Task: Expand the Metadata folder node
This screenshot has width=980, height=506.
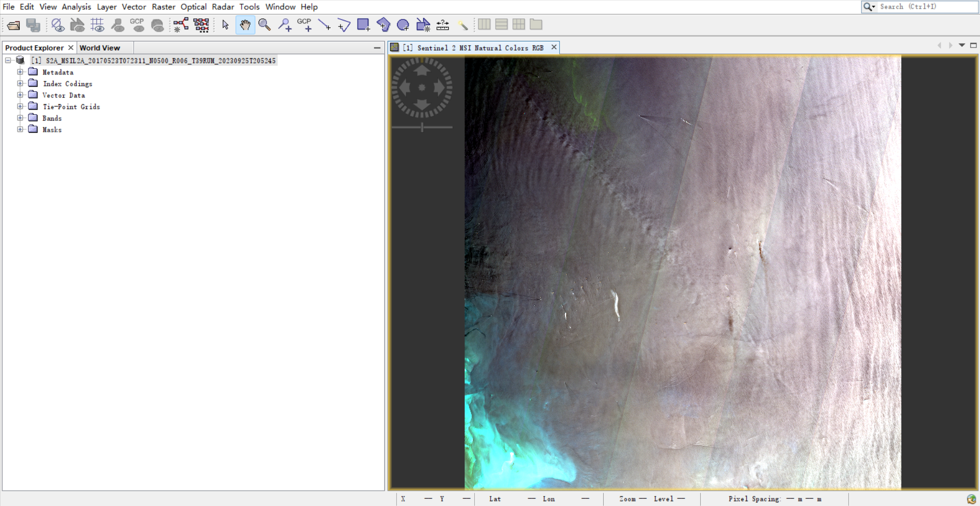Action: pos(20,72)
